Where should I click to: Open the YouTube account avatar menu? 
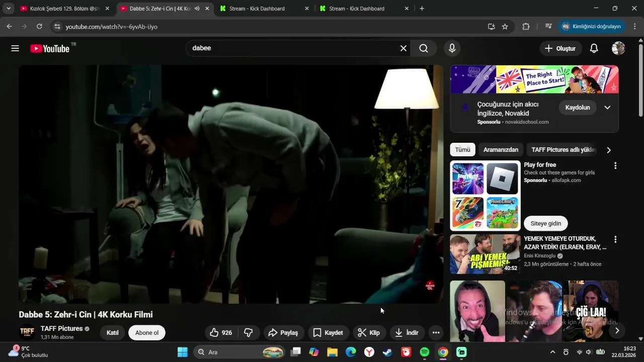coord(618,48)
